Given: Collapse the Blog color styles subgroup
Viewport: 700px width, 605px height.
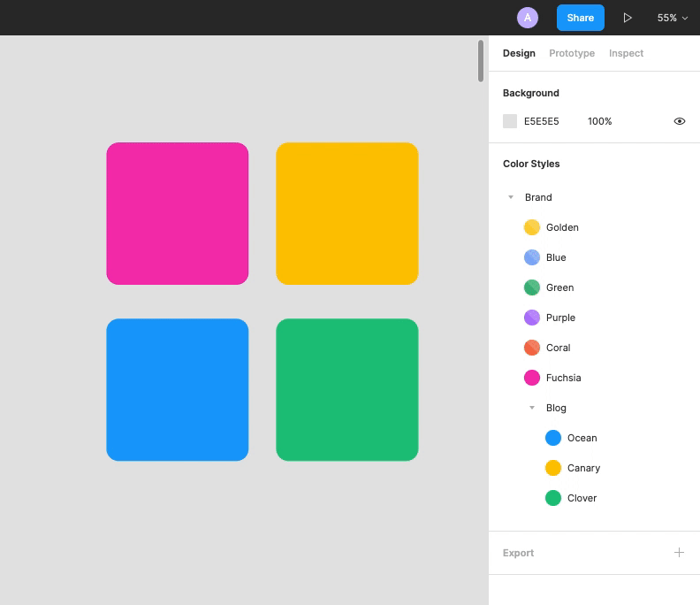Looking at the screenshot, I should [x=532, y=408].
